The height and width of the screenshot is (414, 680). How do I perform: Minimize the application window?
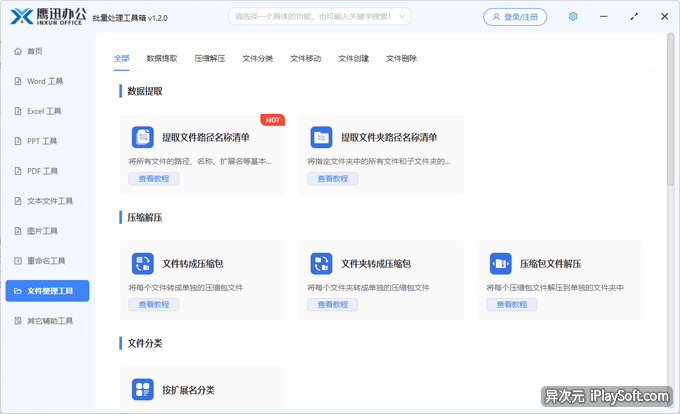tap(604, 16)
